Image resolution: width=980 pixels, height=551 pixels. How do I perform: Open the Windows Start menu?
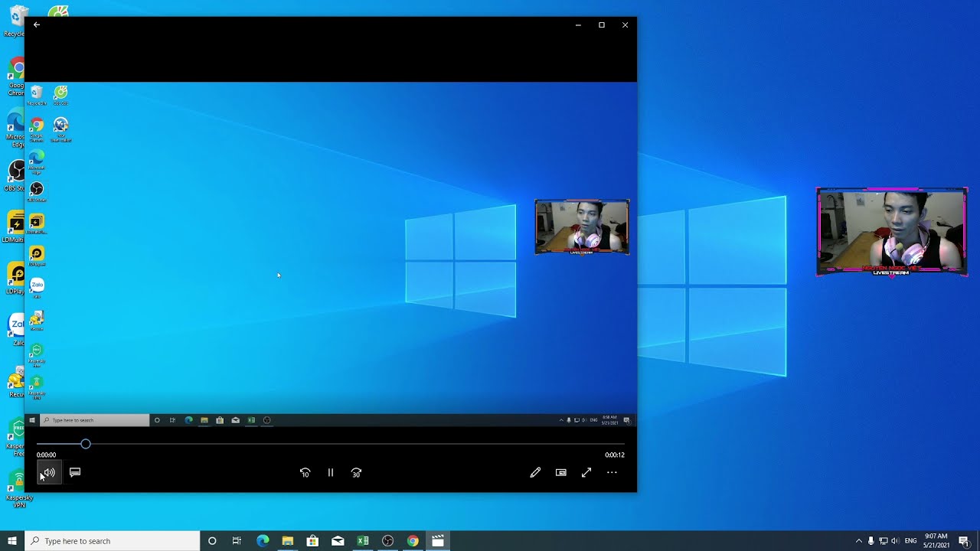pyautogui.click(x=12, y=541)
